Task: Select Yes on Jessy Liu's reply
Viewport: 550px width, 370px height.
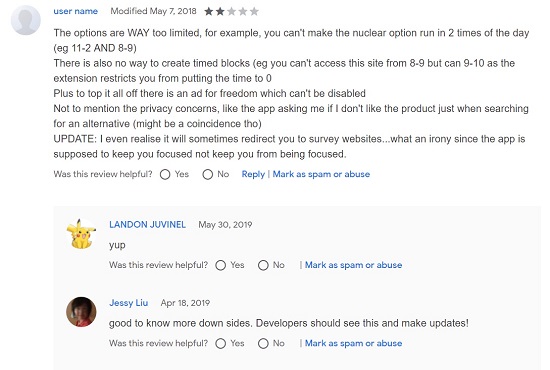Action: pyautogui.click(x=221, y=343)
